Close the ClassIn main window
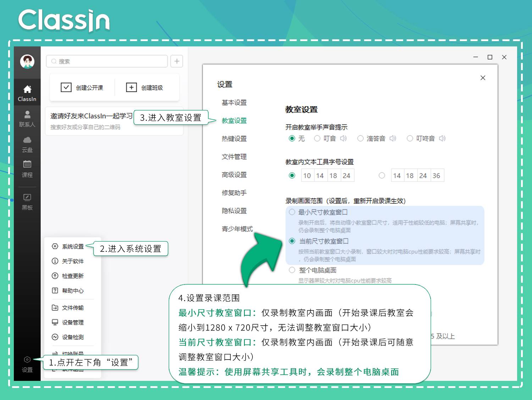Viewport: 532px width, 400px height. (x=504, y=57)
